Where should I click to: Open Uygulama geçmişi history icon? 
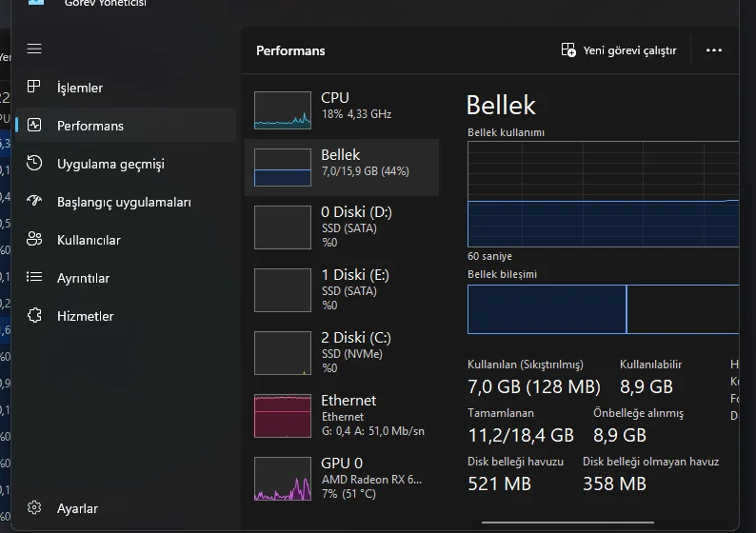click(34, 164)
